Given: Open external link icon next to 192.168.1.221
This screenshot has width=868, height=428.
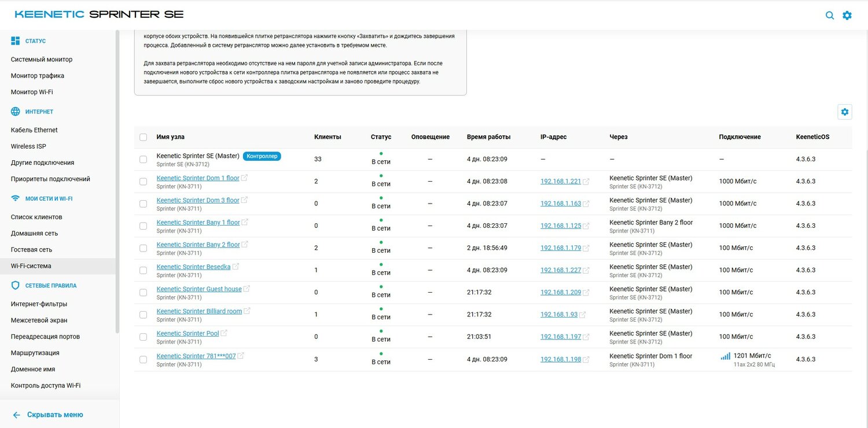Looking at the screenshot, I should coord(586,182).
